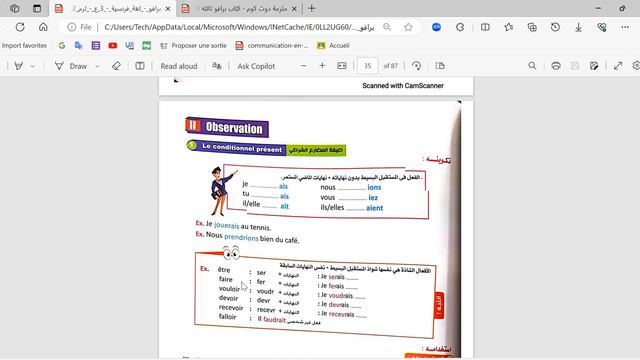
Task: Activate the Draw tool
Action: pyautogui.click(x=71, y=66)
